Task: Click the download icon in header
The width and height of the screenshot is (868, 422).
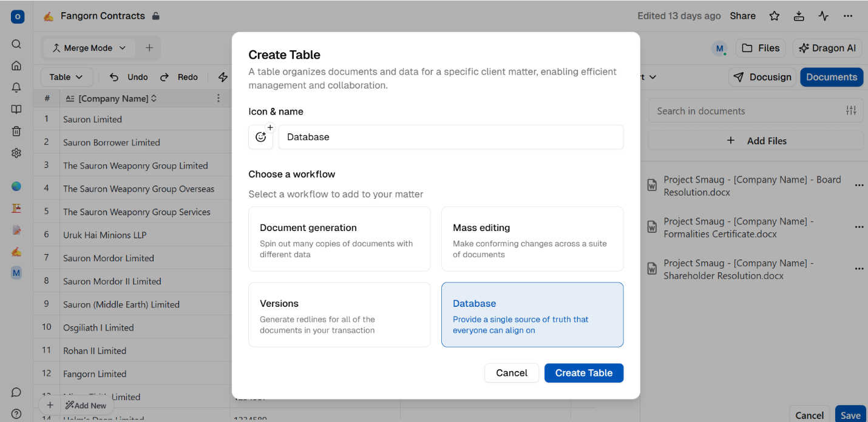Action: (799, 16)
